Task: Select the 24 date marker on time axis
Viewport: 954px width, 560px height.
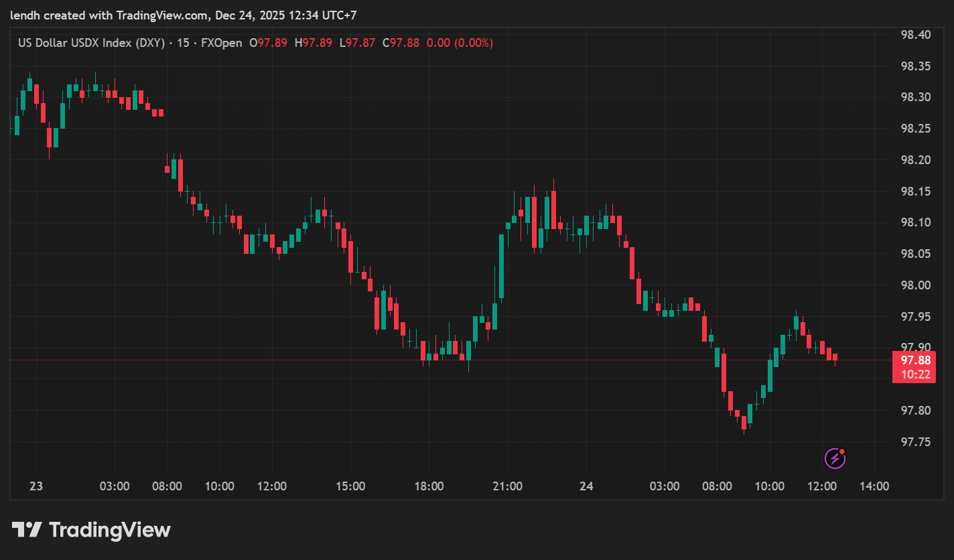Action: click(586, 486)
